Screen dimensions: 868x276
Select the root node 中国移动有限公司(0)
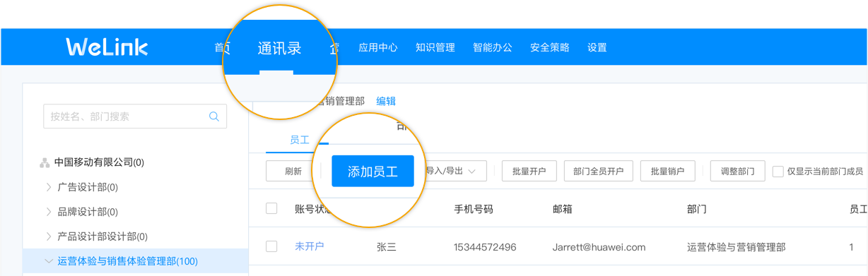click(x=99, y=162)
